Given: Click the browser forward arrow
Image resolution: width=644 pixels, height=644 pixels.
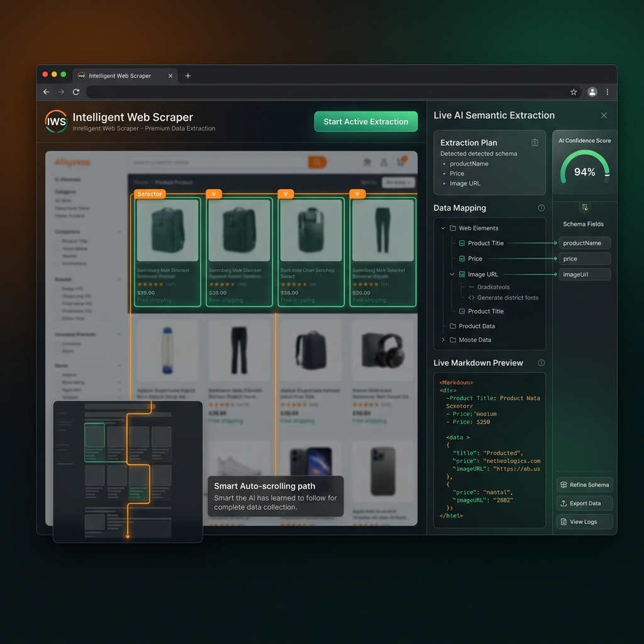Looking at the screenshot, I should click(x=61, y=92).
